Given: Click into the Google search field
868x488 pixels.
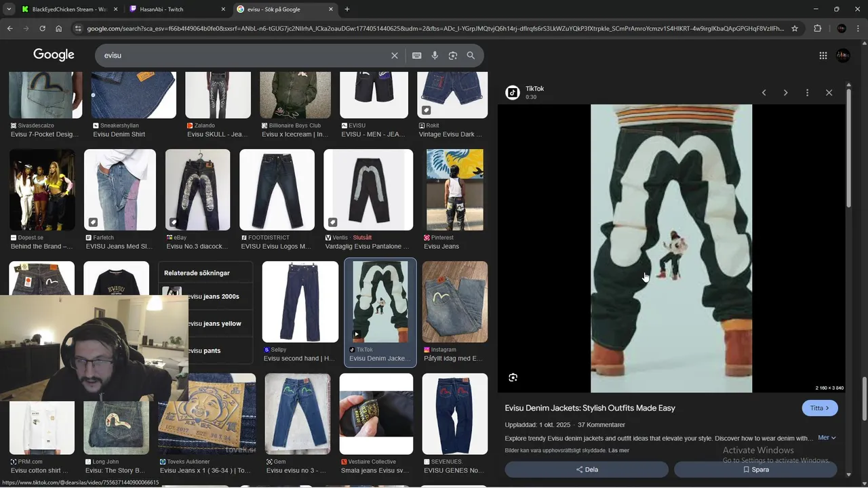Looking at the screenshot, I should (244, 56).
